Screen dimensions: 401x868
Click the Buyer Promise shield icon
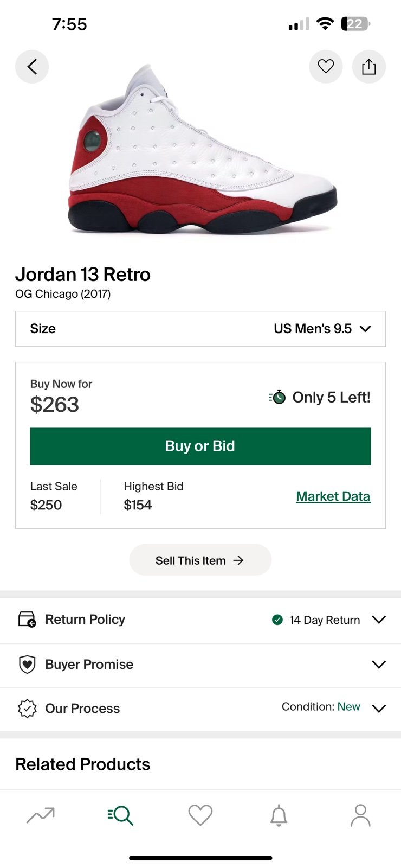tap(27, 665)
